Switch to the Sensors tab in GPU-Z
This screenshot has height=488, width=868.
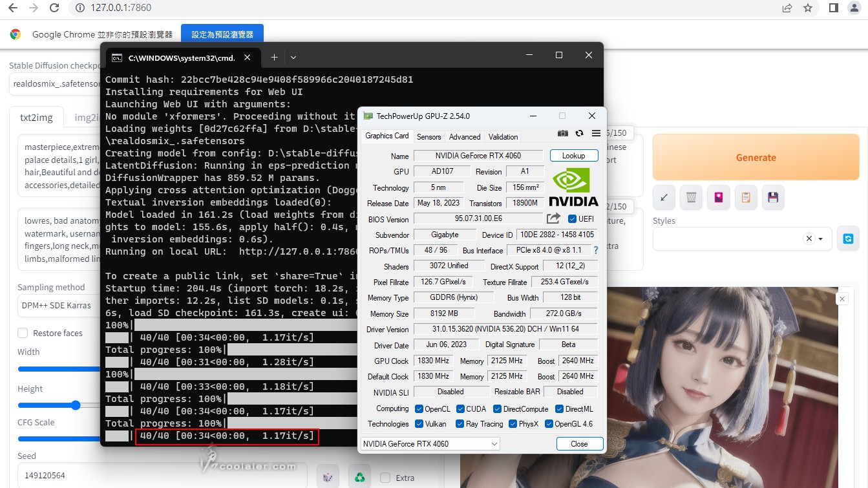[x=429, y=137]
